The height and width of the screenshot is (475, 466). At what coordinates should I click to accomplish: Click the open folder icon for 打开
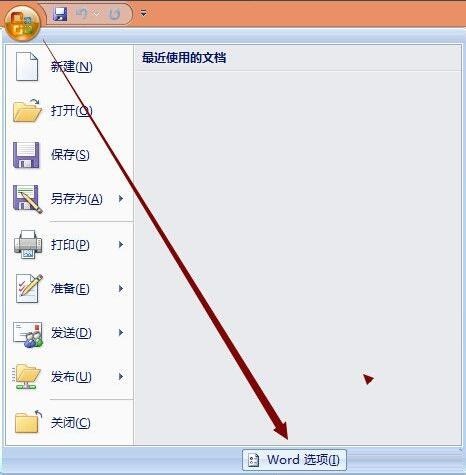pos(27,110)
